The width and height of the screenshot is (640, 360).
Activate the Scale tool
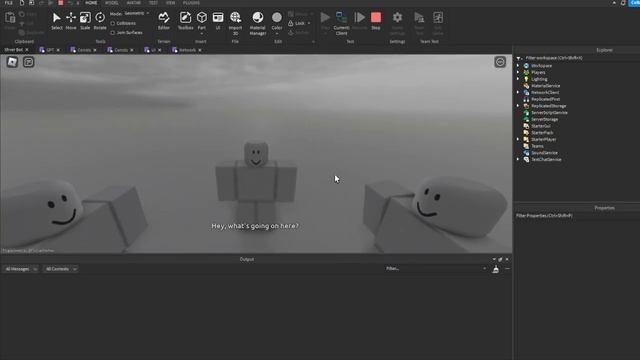[85, 21]
